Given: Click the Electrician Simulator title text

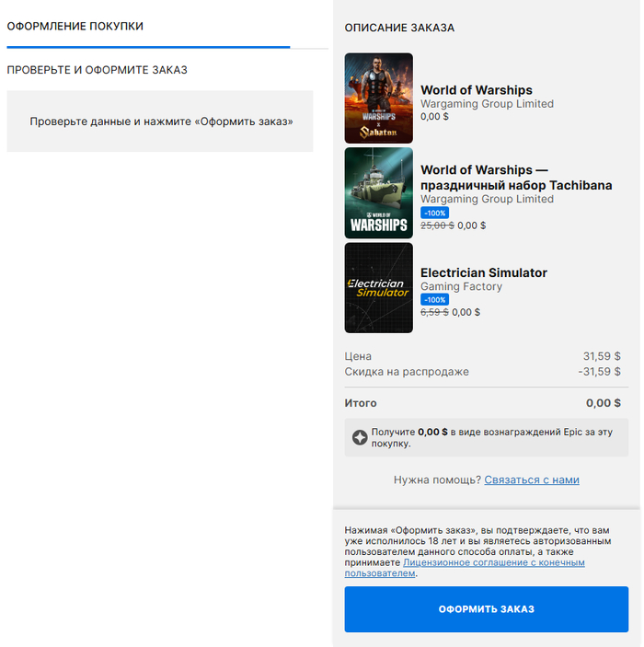Looking at the screenshot, I should 484,272.
